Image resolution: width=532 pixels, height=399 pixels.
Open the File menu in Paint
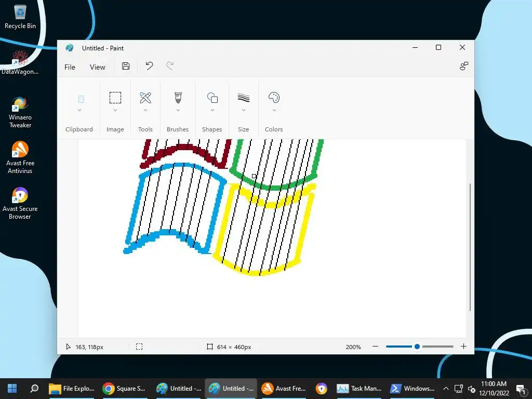[70, 67]
